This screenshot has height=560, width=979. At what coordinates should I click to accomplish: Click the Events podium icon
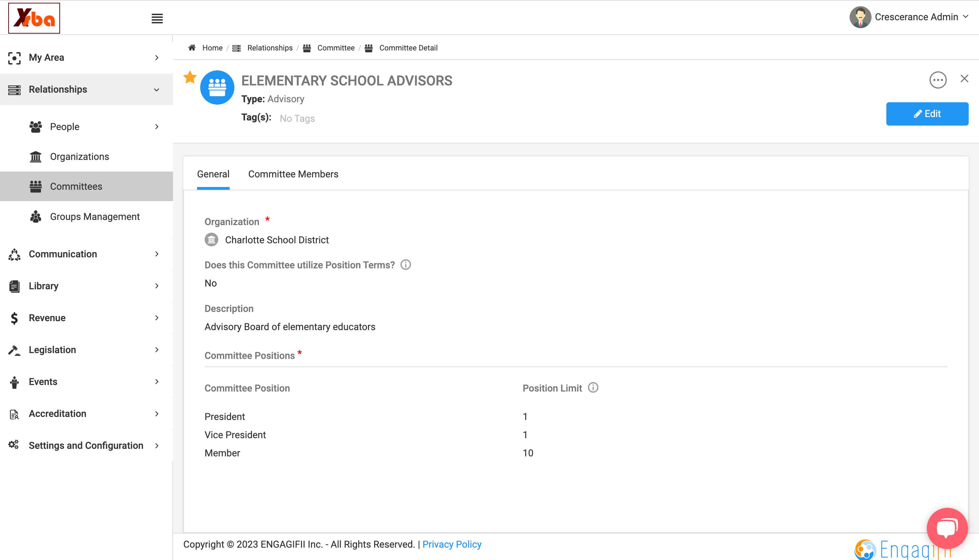(14, 382)
